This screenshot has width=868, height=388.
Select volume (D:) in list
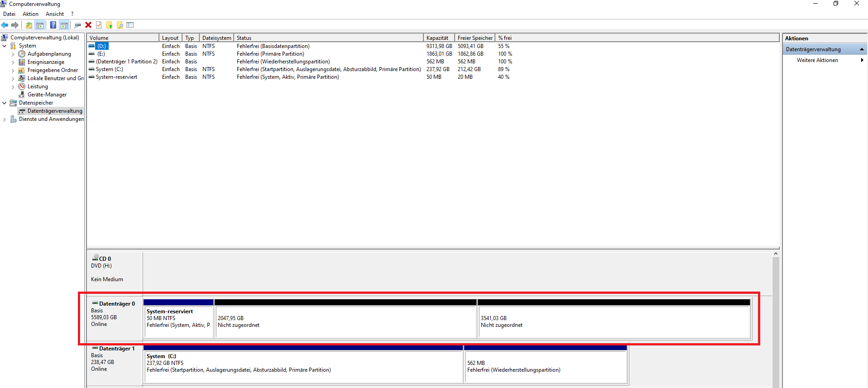[102, 46]
